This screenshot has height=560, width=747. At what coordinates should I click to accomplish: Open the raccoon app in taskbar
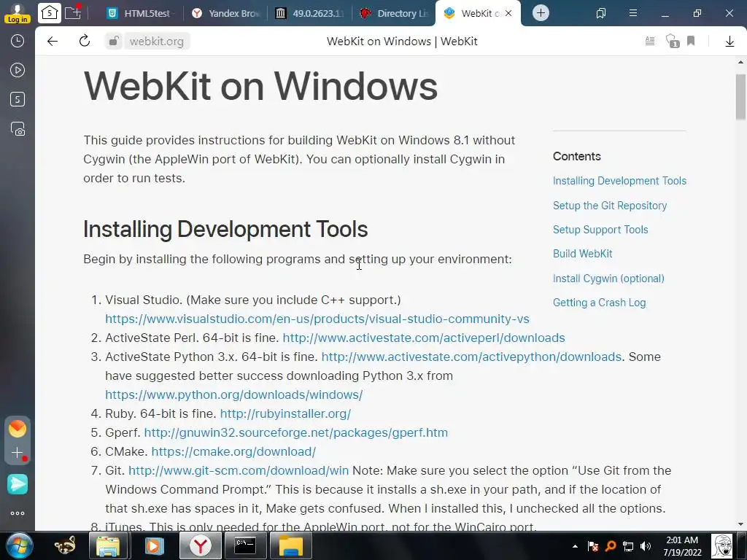coord(65,545)
